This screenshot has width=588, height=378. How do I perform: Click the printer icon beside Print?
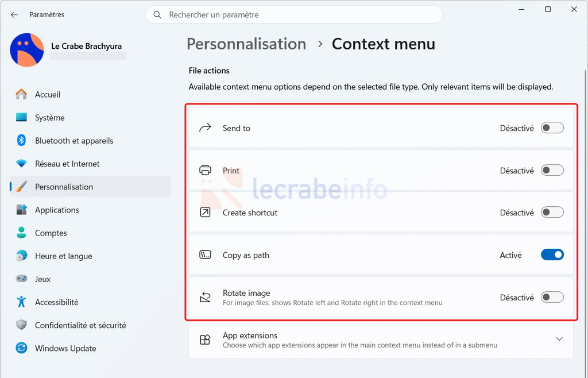tap(205, 170)
